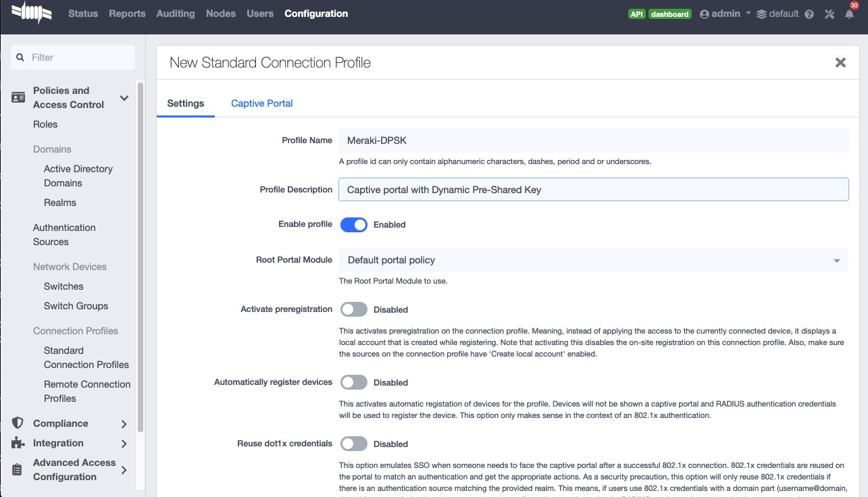Click the Advanced Access Configuration clipboard icon

click(18, 470)
